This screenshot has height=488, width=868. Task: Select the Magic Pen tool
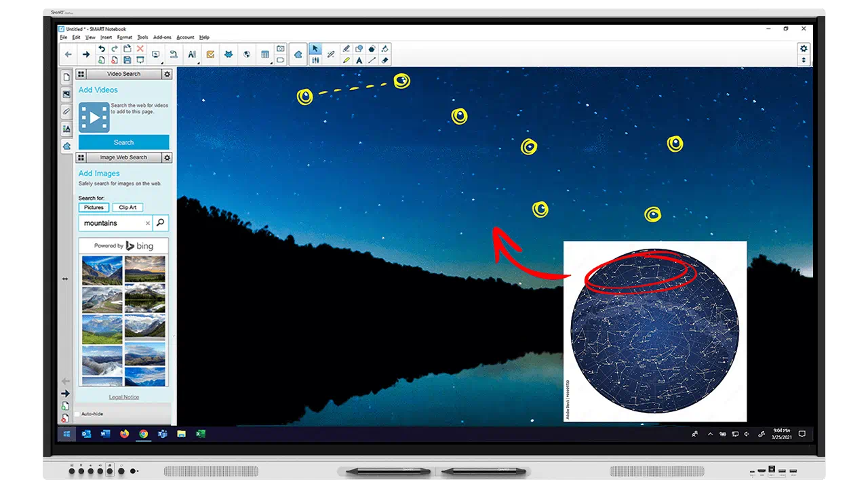point(330,54)
